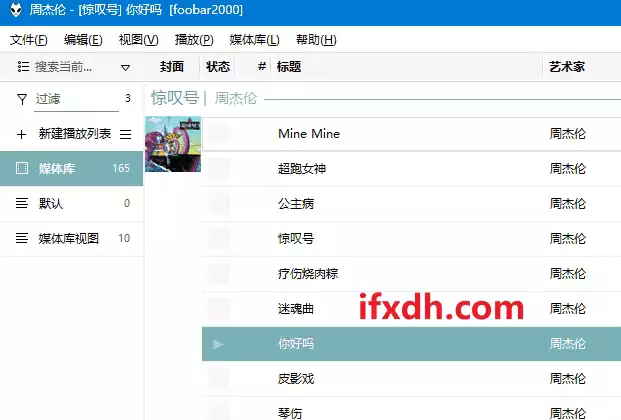621x420 pixels.
Task: Click the list icon next to 默认
Action: [22, 203]
